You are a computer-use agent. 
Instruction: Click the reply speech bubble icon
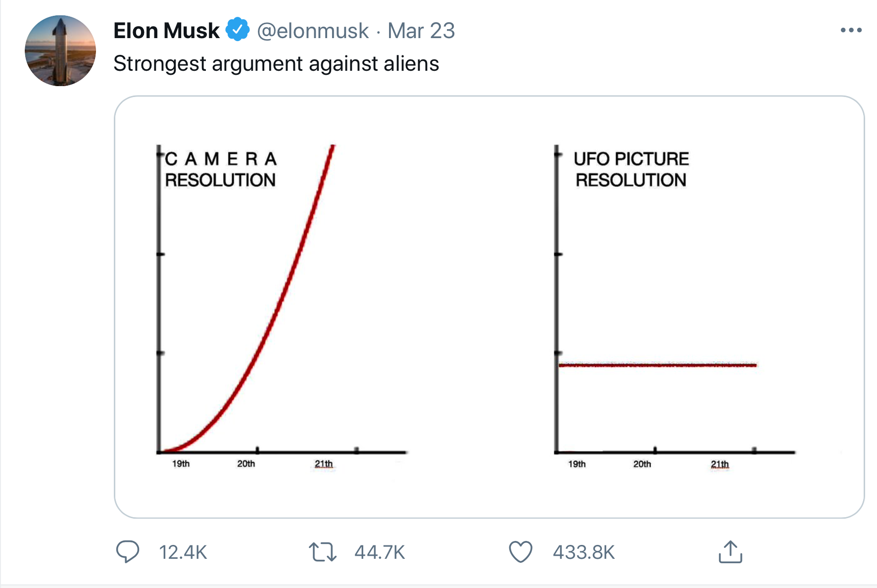(127, 551)
